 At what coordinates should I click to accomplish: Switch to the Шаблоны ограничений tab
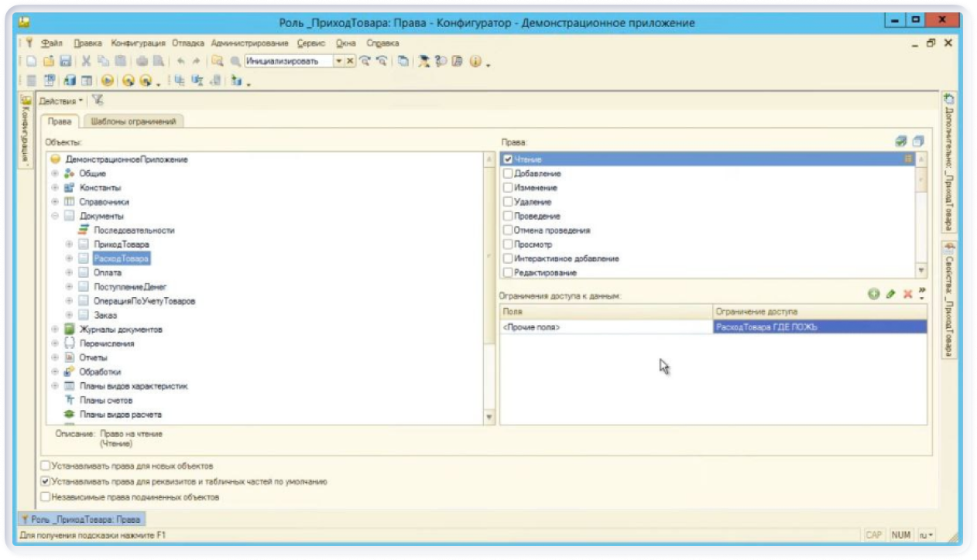(133, 121)
